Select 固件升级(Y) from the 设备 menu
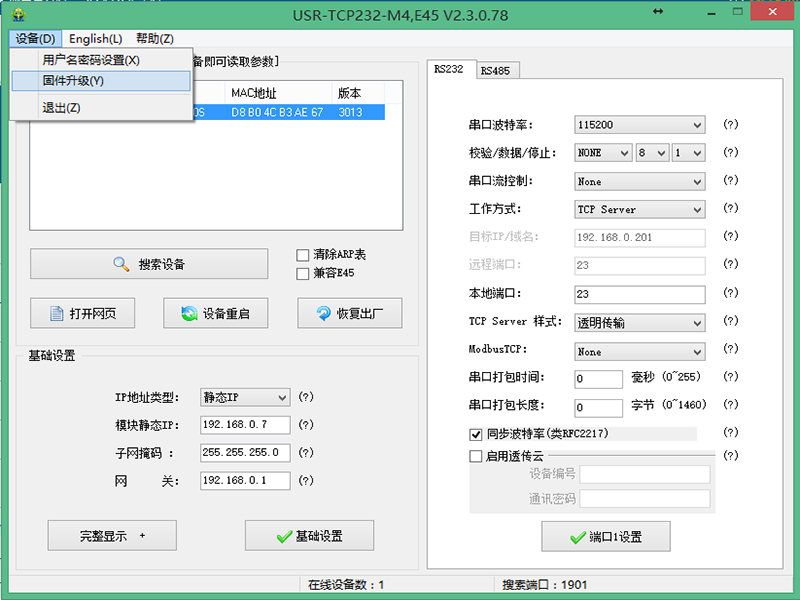This screenshot has height=600, width=800. coord(73,81)
